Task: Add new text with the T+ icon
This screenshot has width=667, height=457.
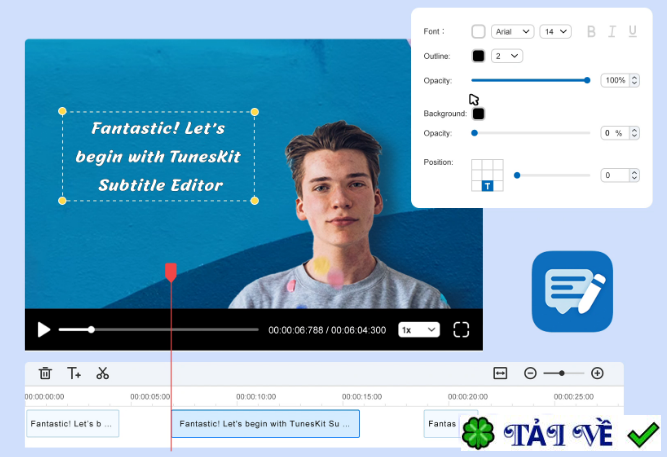Action: click(x=74, y=373)
